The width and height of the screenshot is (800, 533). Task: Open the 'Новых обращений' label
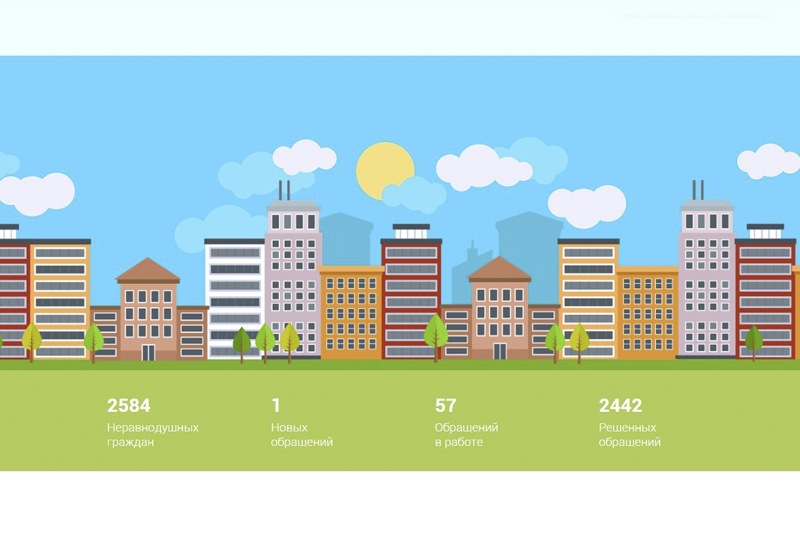tap(301, 434)
